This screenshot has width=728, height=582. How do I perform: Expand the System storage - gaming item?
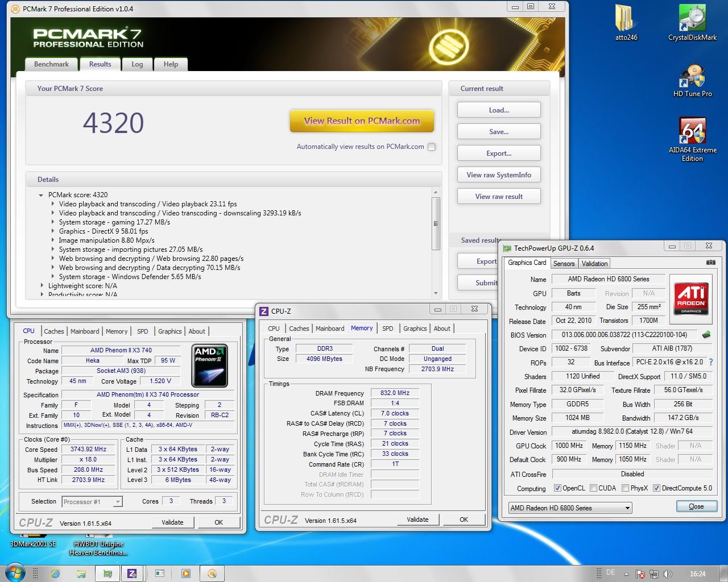point(53,222)
